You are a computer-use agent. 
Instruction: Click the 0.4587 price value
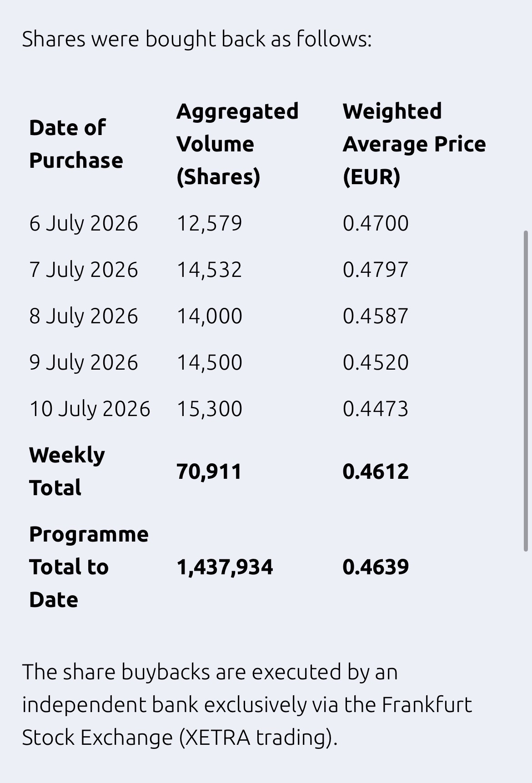(x=376, y=316)
